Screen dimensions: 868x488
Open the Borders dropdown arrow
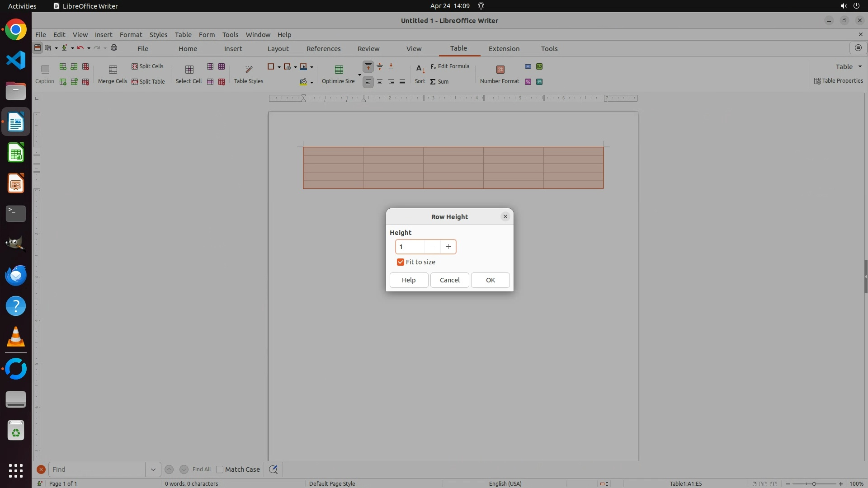[x=279, y=67]
